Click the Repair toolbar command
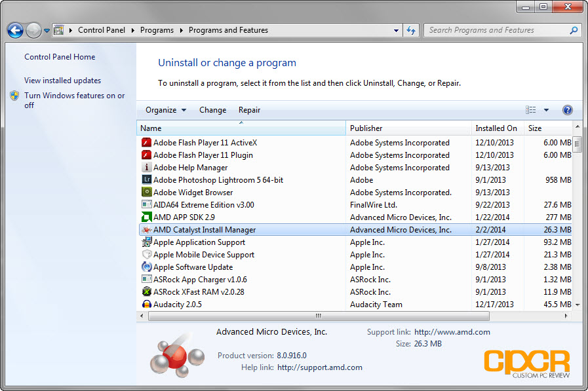Screen dimensions: 588x391 point(249,110)
